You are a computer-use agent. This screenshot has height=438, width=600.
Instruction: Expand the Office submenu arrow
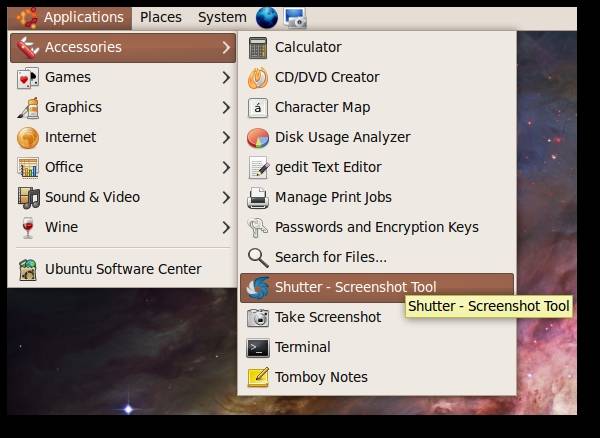(x=226, y=168)
